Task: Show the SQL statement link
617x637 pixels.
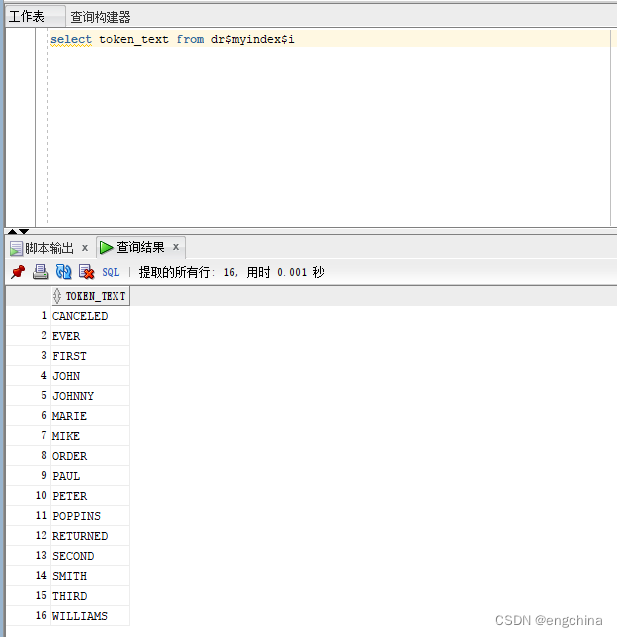Action: click(x=110, y=272)
